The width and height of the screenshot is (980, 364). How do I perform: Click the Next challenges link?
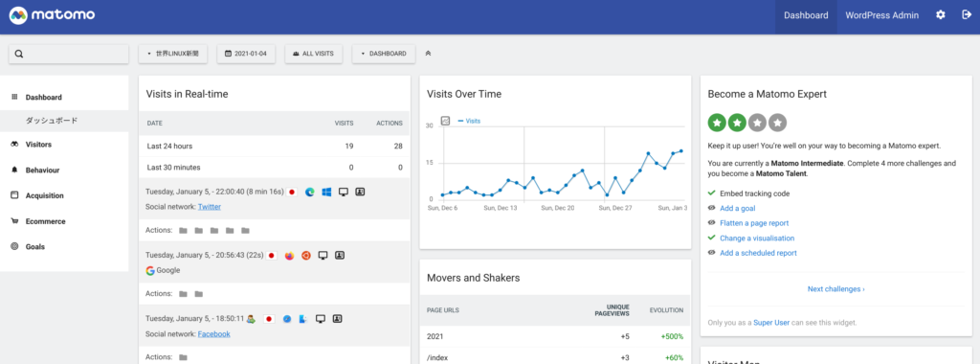coord(836,289)
